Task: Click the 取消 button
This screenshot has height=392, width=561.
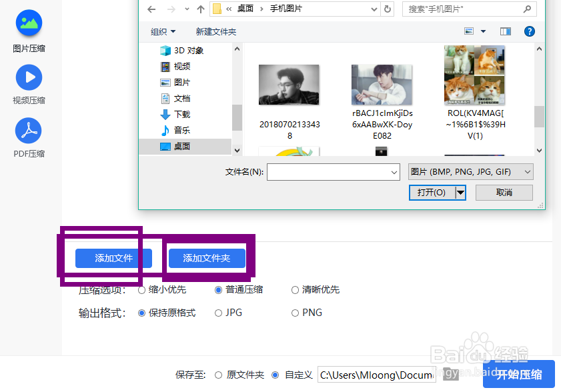Action: [x=504, y=193]
